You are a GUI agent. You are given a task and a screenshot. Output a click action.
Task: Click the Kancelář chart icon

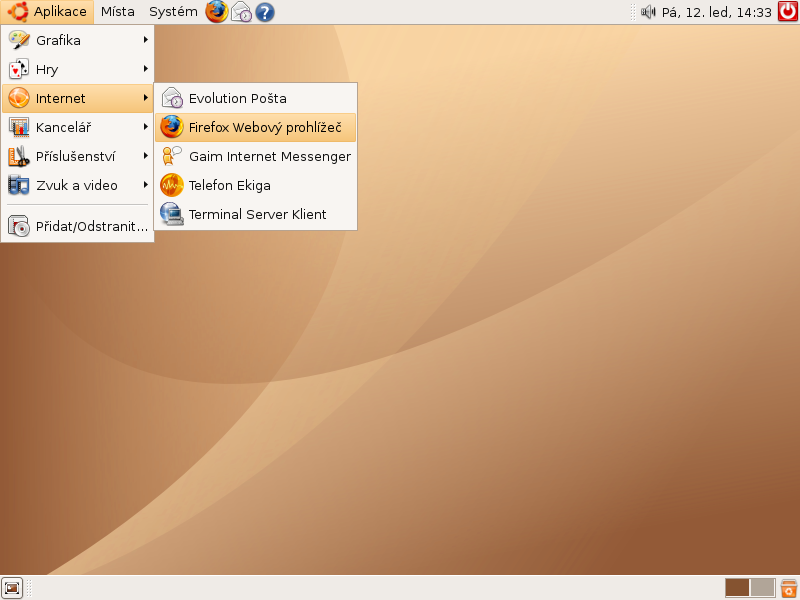[x=19, y=127]
